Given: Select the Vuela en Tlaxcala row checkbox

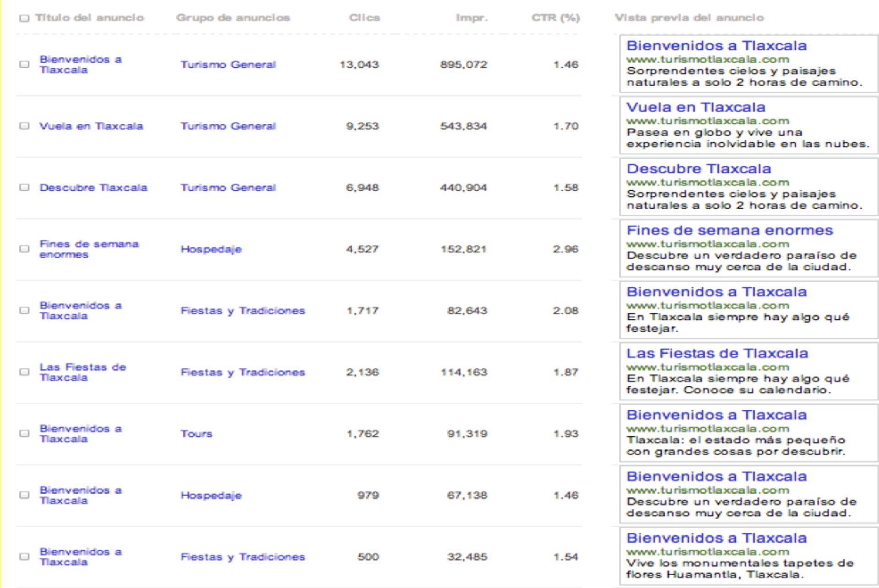Looking at the screenshot, I should pyautogui.click(x=24, y=126).
